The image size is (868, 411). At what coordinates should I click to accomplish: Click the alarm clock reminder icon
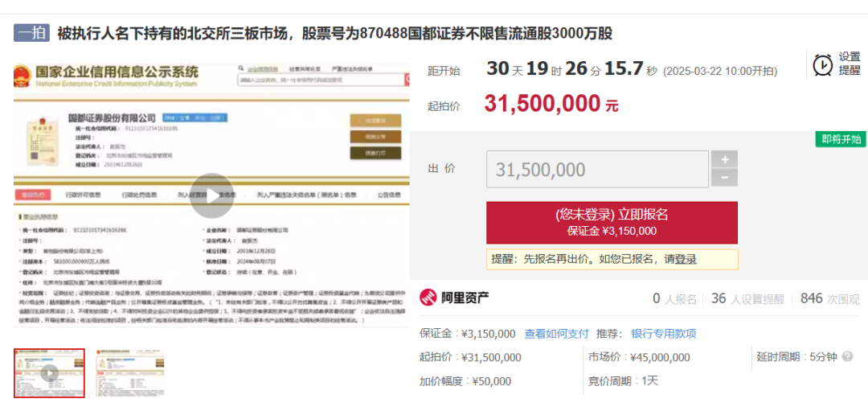click(823, 64)
